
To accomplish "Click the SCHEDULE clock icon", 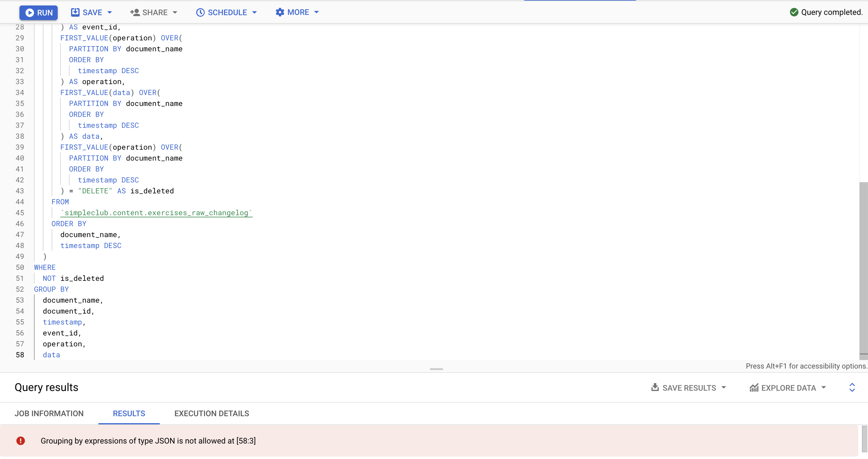I will pos(200,12).
